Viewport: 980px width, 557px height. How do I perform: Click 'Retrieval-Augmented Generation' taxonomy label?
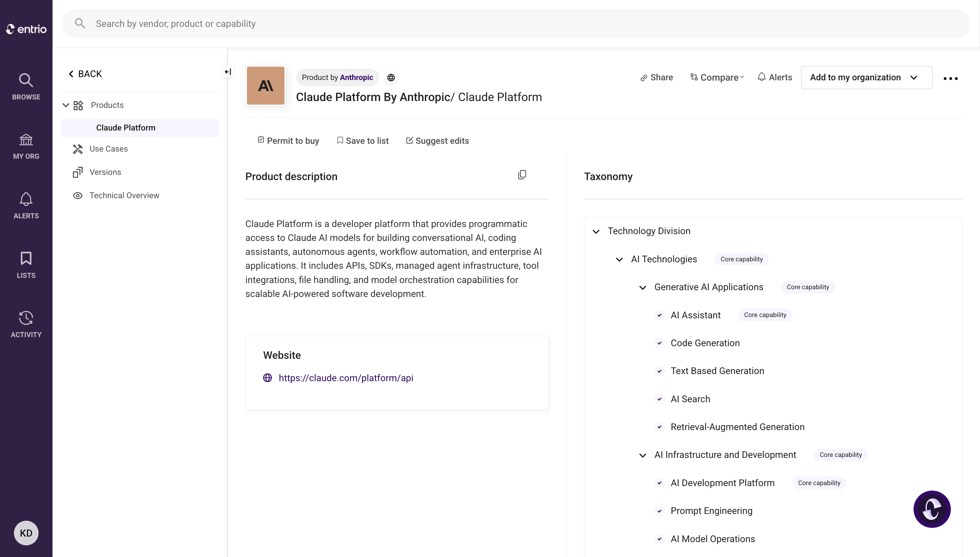737,427
